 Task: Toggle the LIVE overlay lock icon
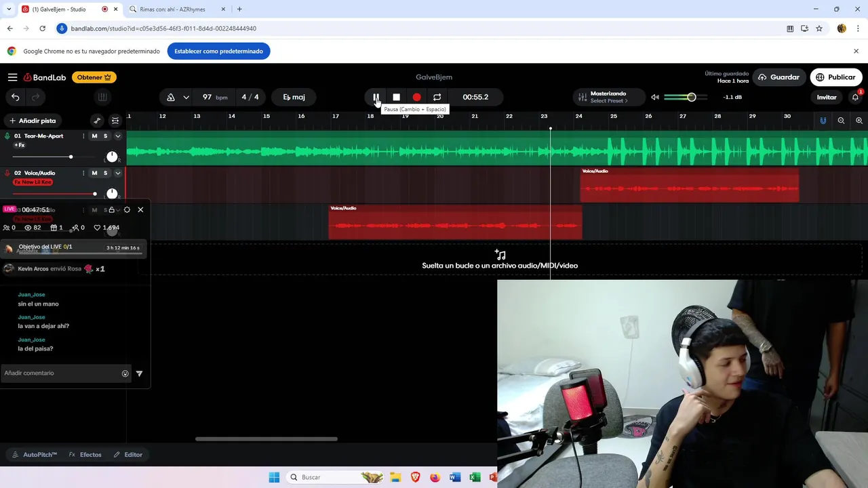(x=112, y=209)
